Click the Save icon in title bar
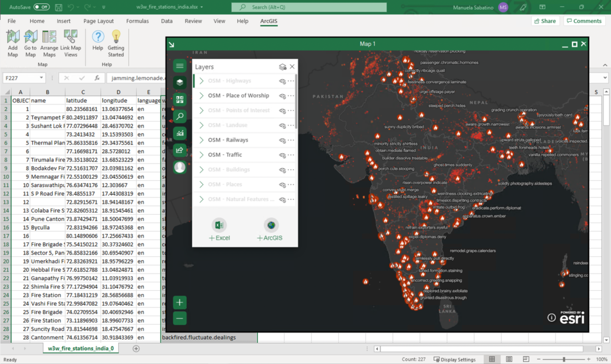Image resolution: width=611 pixels, height=364 pixels. tap(58, 7)
